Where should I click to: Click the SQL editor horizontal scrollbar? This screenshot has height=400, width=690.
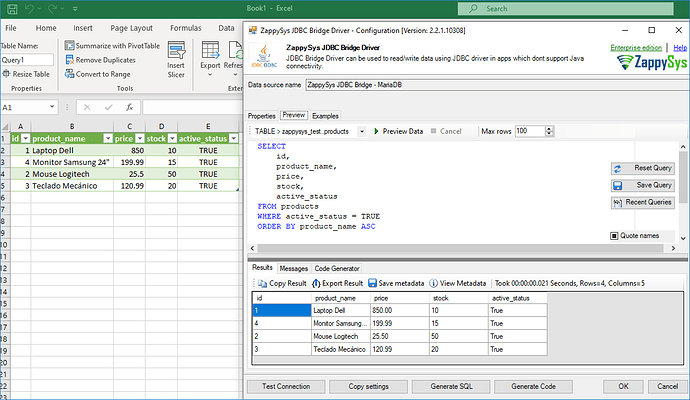[460, 248]
